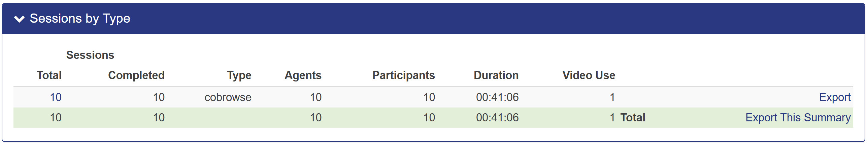
Task: Select the Total column header
Action: tap(49, 75)
